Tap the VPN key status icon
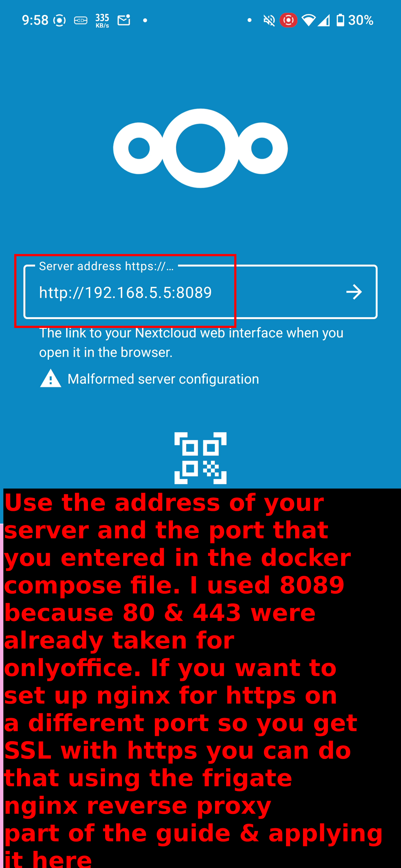The image size is (401, 868). click(x=81, y=21)
